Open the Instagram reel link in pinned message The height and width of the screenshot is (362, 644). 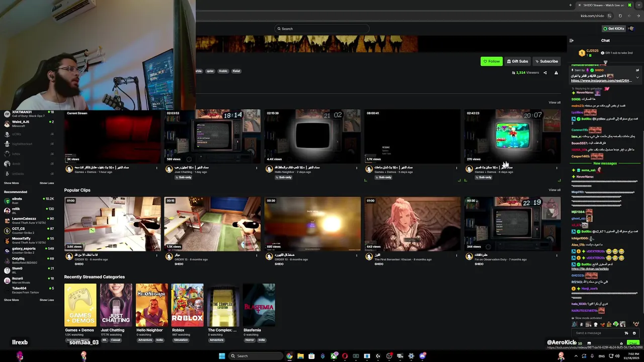point(601,80)
